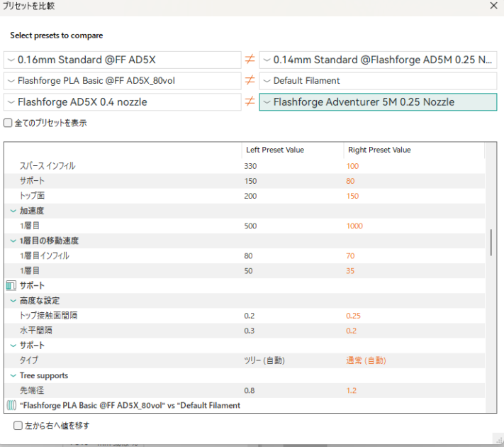Viewport: 504px width, 447px height.
Task: Open the 0.16mm Standard @FF AD5X dropdown
Action: coord(122,60)
